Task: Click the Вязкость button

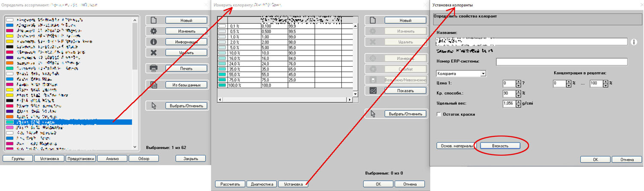Action: coord(500,146)
